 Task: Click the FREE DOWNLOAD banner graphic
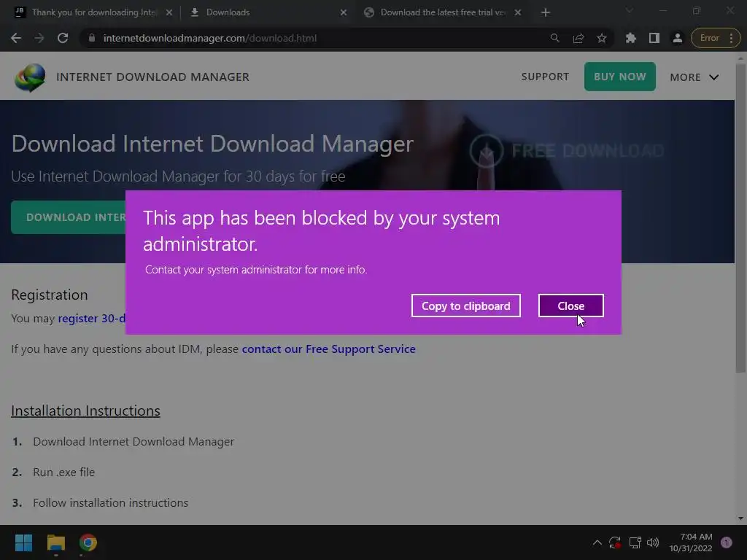tap(567, 150)
